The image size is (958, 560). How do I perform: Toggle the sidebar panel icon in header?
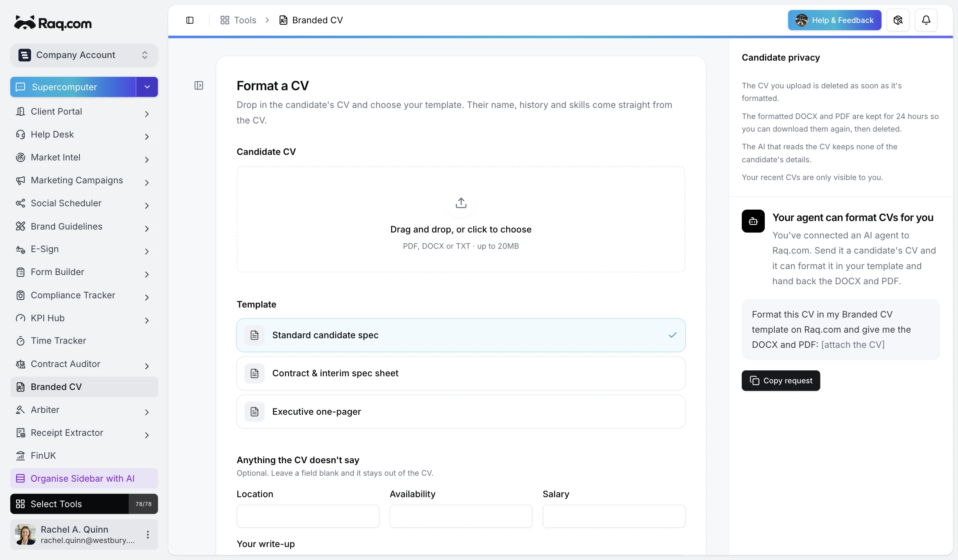(190, 20)
